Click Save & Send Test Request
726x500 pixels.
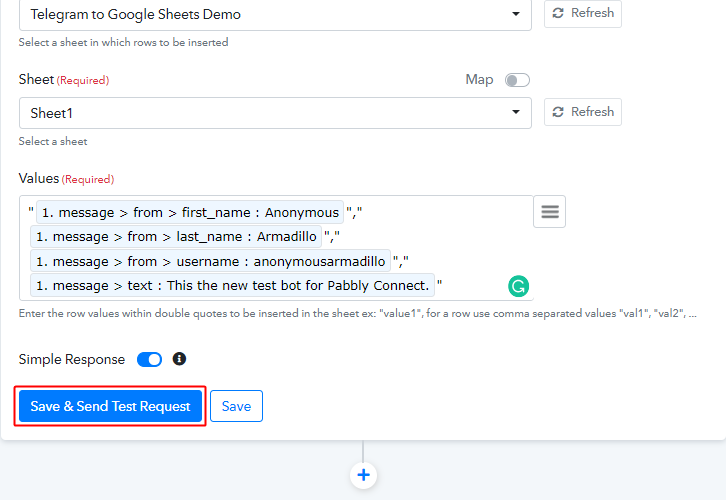coord(110,406)
